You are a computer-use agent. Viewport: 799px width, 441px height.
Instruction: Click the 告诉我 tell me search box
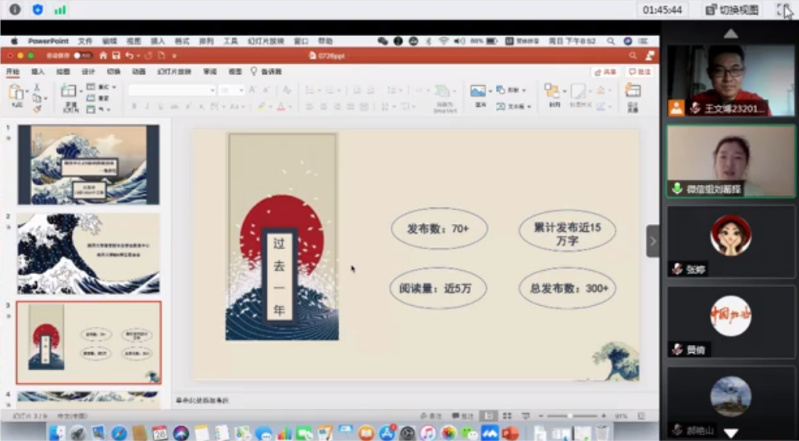pyautogui.click(x=267, y=72)
